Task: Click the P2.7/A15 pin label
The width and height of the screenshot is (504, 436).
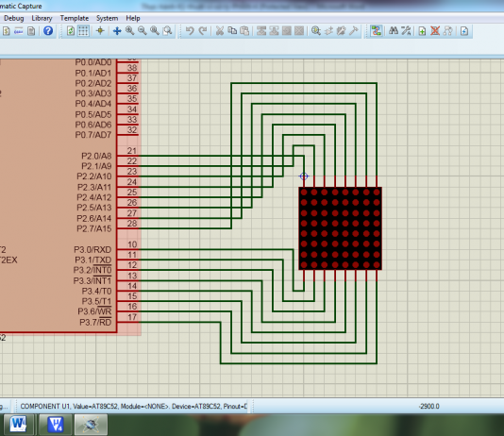Action: [x=94, y=228]
